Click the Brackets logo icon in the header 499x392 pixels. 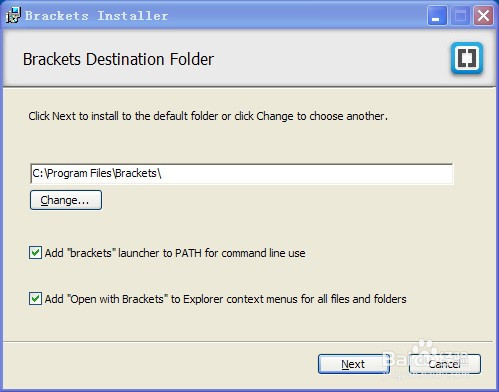pyautogui.click(x=467, y=58)
